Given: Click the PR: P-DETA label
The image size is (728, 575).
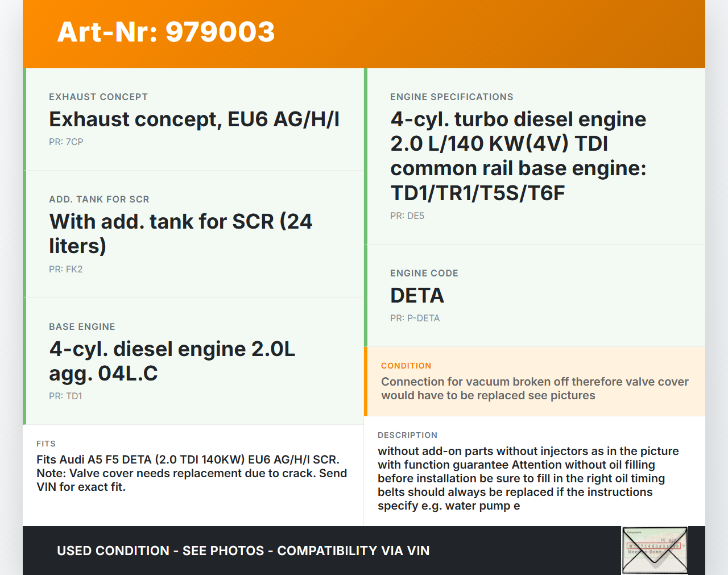Looking at the screenshot, I should (415, 318).
